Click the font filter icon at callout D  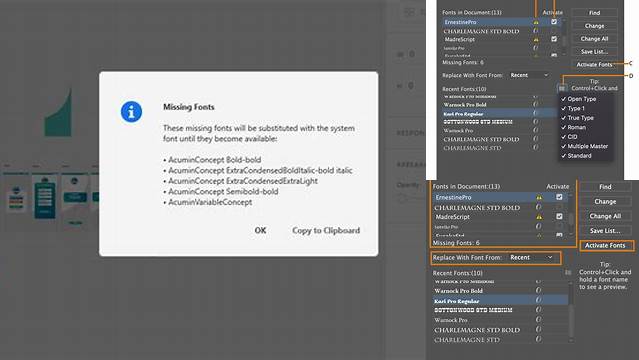(x=562, y=88)
